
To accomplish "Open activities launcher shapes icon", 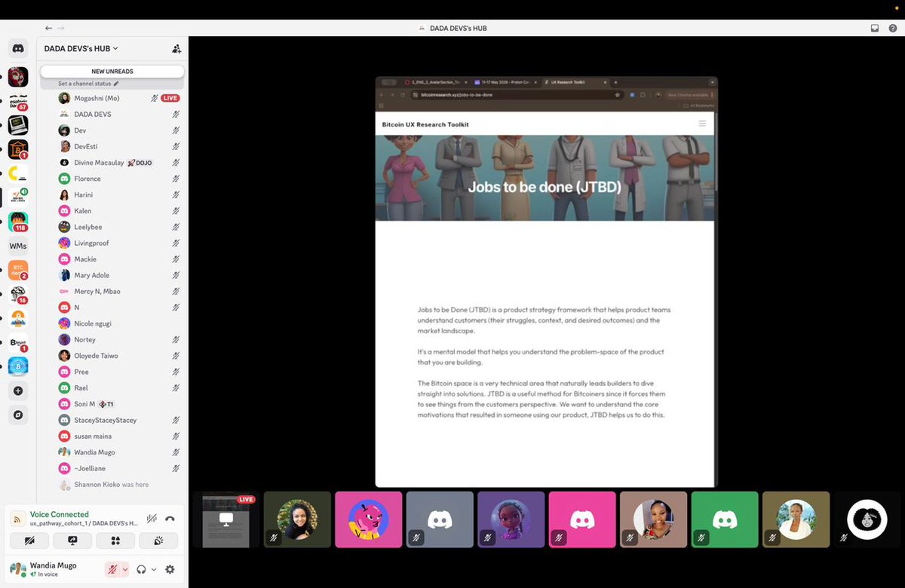I will pyautogui.click(x=115, y=541).
